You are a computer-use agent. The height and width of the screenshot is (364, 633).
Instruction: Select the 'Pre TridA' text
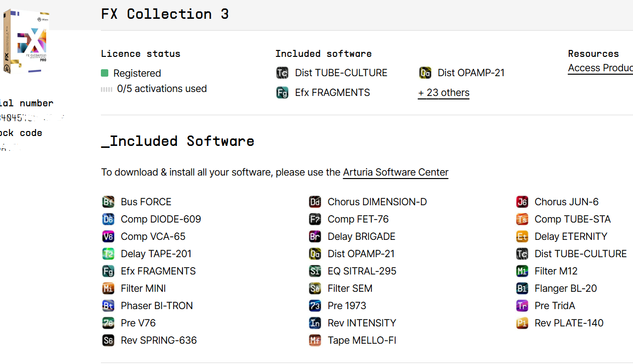(x=555, y=306)
